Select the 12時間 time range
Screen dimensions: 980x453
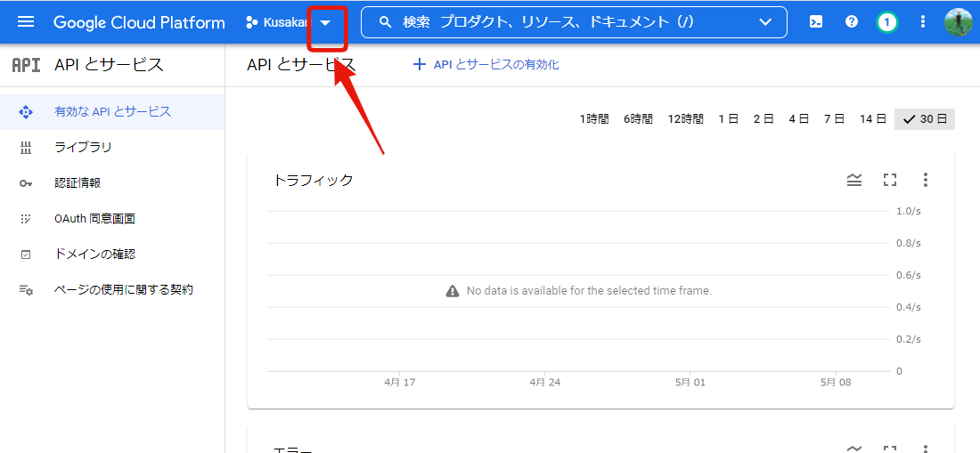[x=686, y=119]
